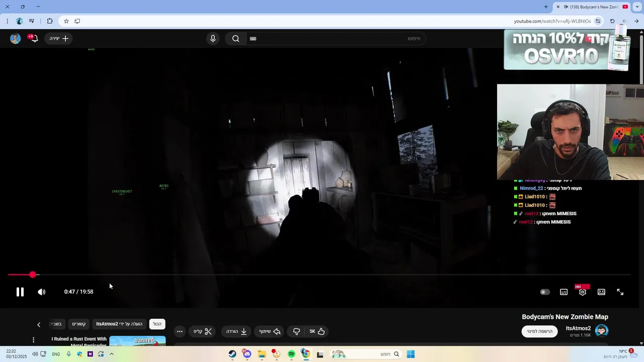Viewport: 644px width, 362px height.
Task: Open the three-dots more actions menu
Action: 180,331
